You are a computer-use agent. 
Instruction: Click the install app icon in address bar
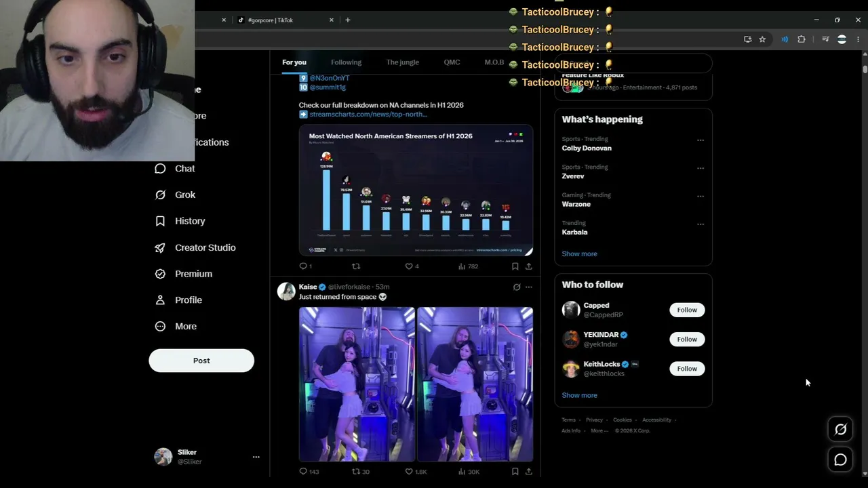click(747, 39)
